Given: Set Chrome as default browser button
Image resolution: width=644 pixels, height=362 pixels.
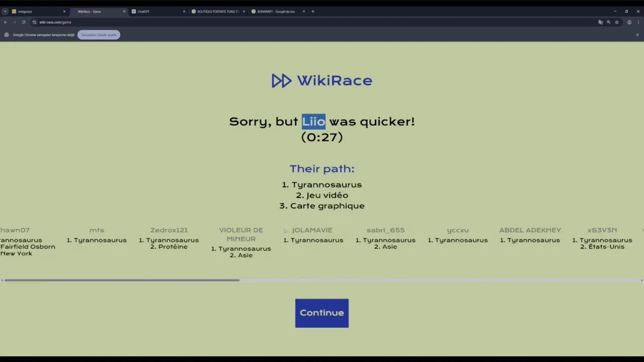Looking at the screenshot, I should coord(99,35).
